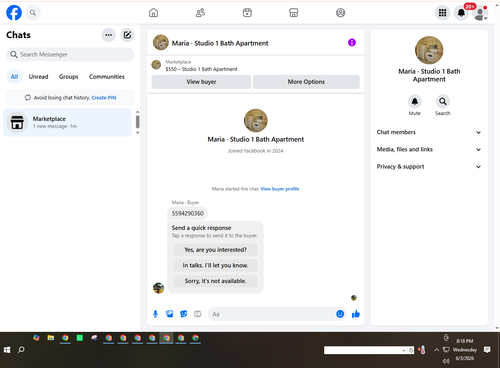Open the GIF picker icon

coord(198,314)
